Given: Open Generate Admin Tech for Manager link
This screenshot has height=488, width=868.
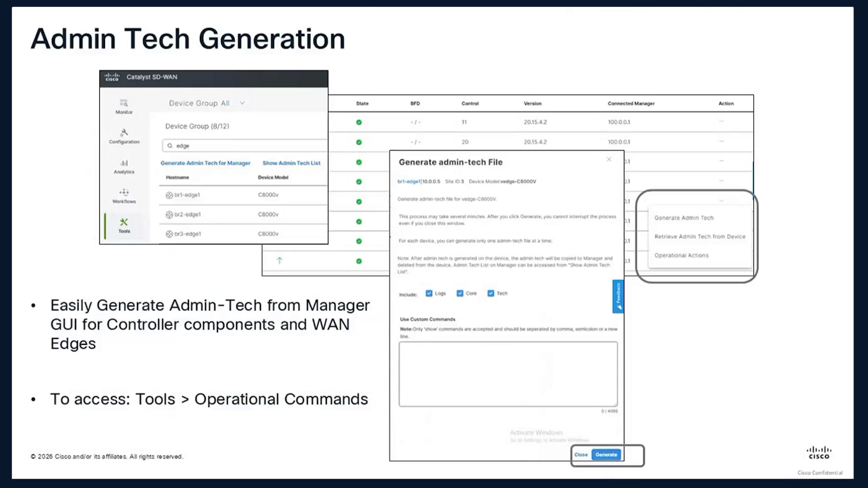Looking at the screenshot, I should point(205,163).
